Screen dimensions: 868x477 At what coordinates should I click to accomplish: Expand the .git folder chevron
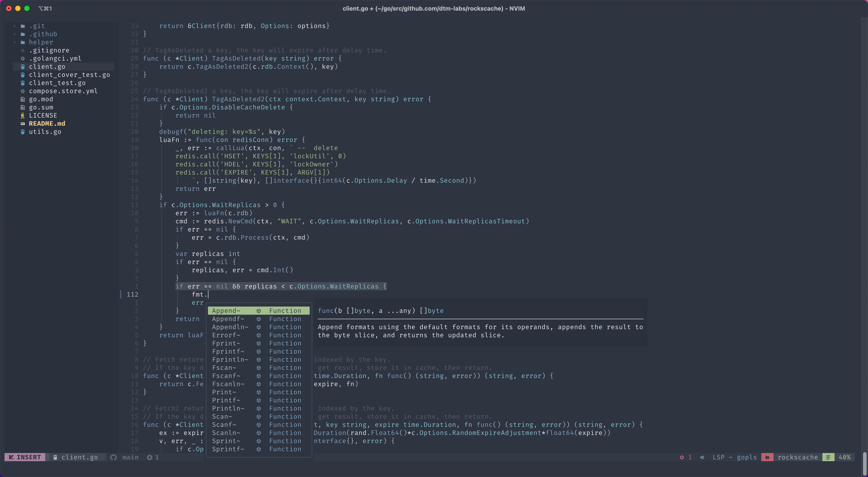coord(14,26)
